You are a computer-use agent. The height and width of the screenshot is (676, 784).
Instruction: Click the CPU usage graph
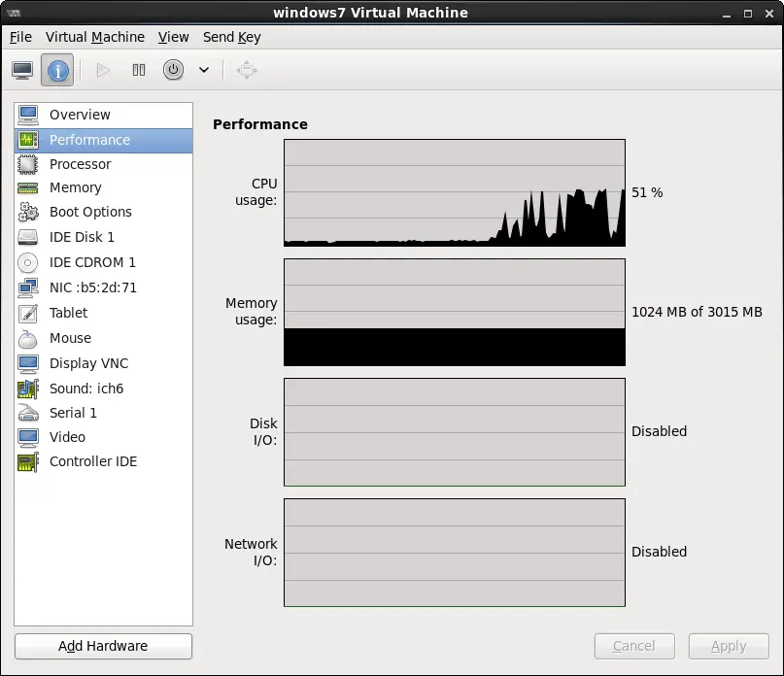[x=454, y=192]
